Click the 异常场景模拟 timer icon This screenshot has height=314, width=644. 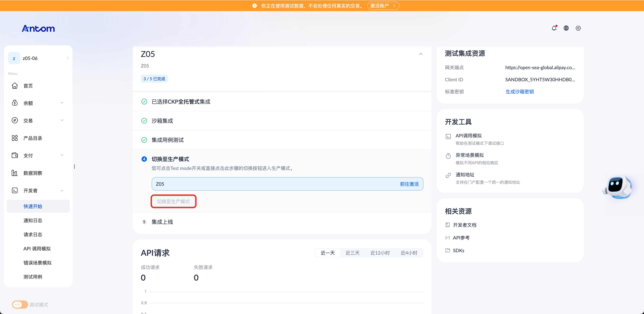[x=448, y=156]
